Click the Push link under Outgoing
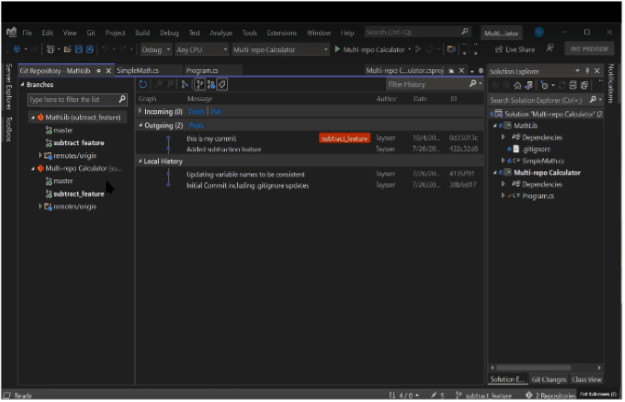The image size is (625, 402). [195, 125]
